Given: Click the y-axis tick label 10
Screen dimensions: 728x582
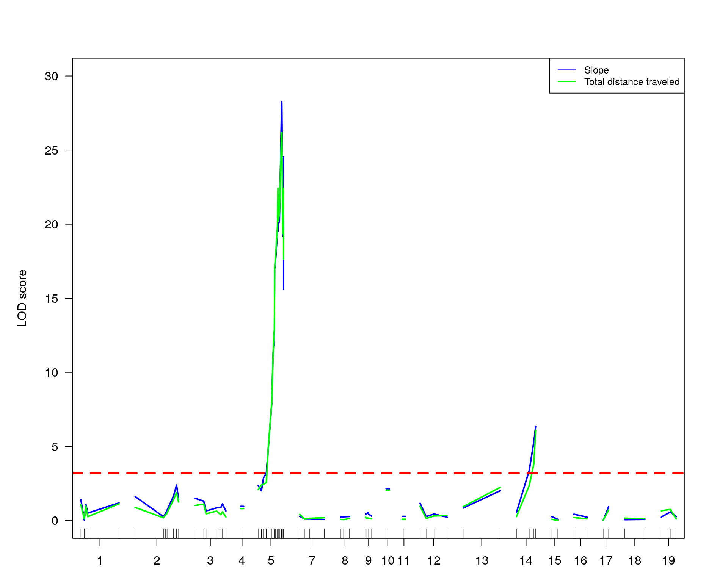Looking at the screenshot, I should pos(52,372).
